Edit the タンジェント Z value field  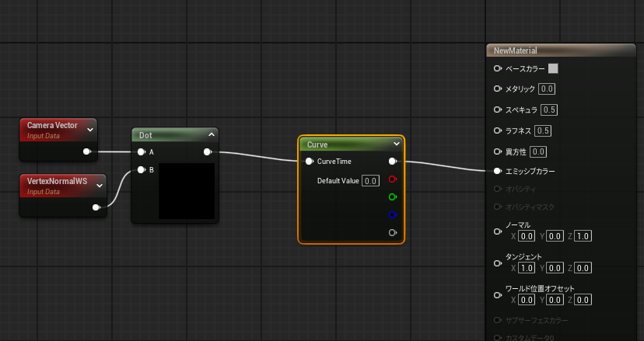click(x=583, y=268)
